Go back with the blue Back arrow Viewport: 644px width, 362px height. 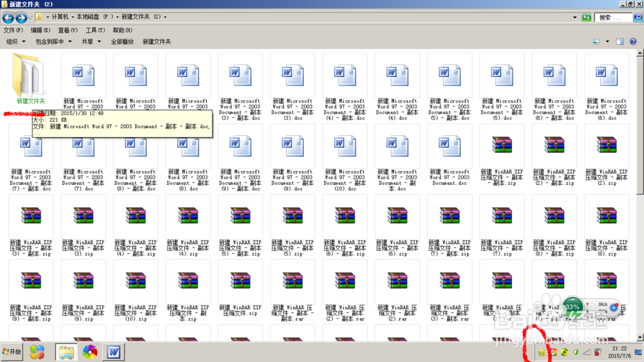[x=8, y=17]
